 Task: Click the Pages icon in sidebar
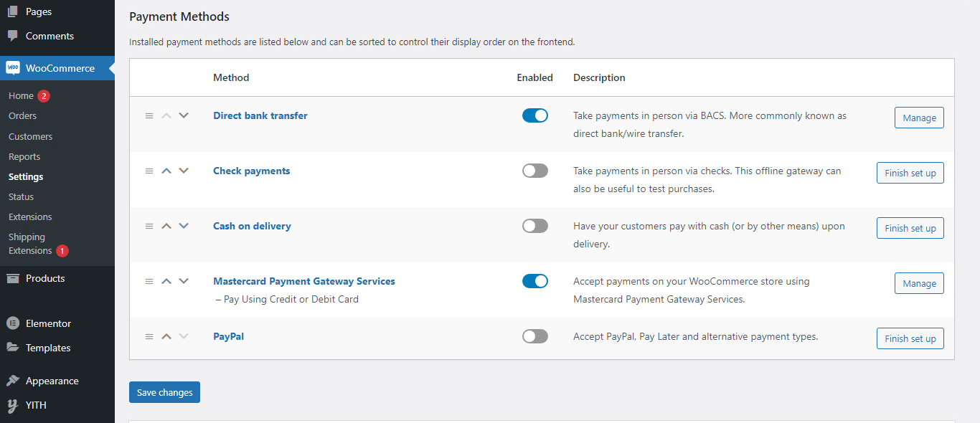tap(13, 11)
